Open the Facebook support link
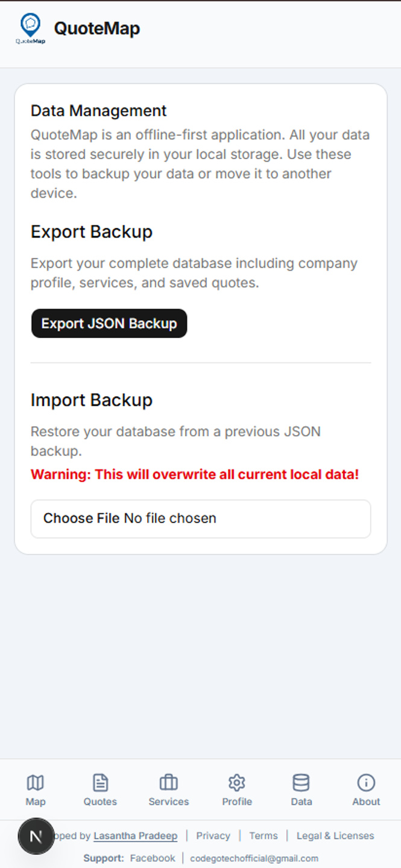Image resolution: width=401 pixels, height=868 pixels. [153, 858]
